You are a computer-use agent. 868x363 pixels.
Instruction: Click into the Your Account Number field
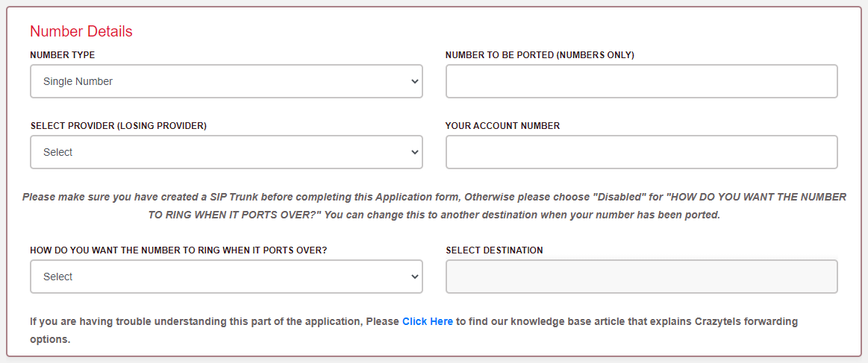(x=641, y=152)
